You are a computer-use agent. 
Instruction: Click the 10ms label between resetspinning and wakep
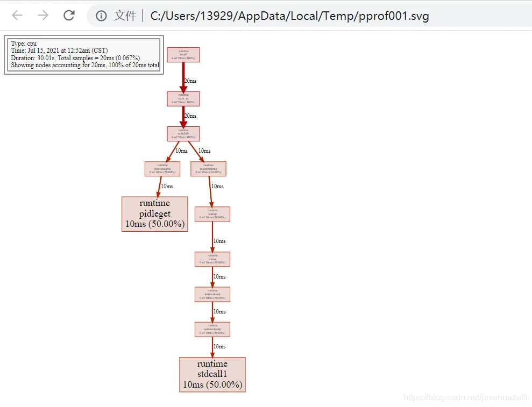[x=217, y=187]
